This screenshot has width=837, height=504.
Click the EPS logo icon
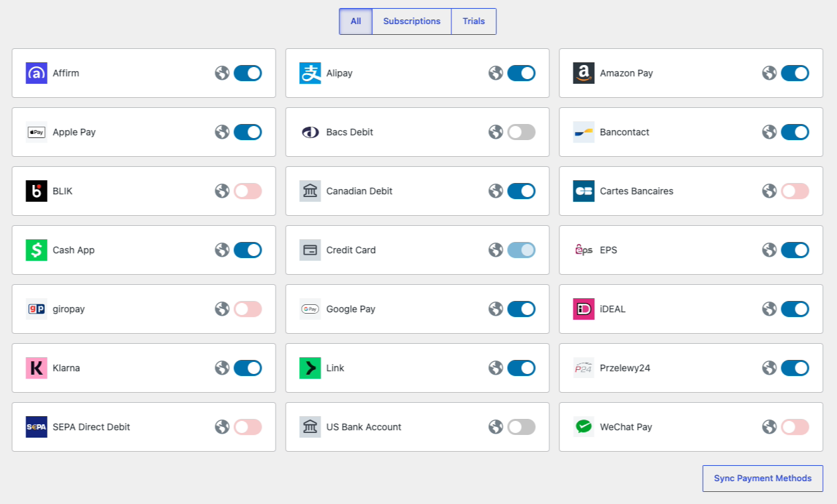coord(583,250)
